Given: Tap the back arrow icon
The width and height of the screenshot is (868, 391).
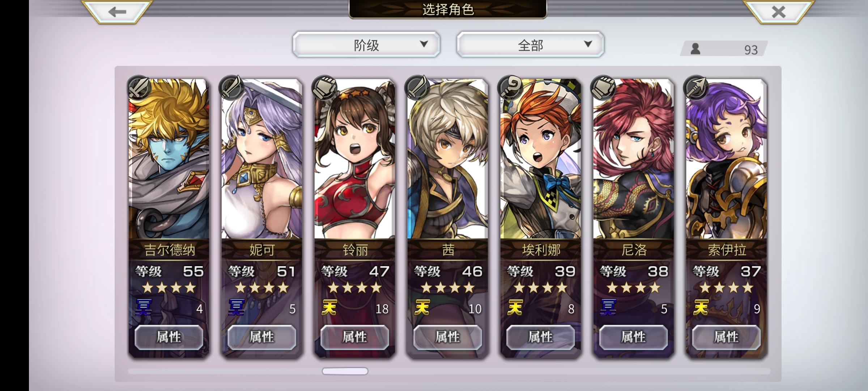Looking at the screenshot, I should [117, 12].
